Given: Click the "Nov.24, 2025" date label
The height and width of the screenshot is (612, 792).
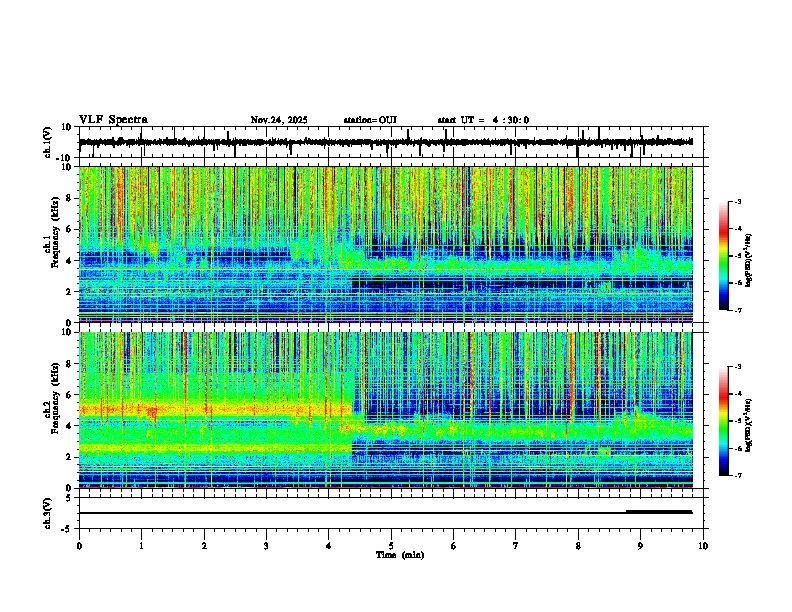Looking at the screenshot, I should [x=279, y=120].
